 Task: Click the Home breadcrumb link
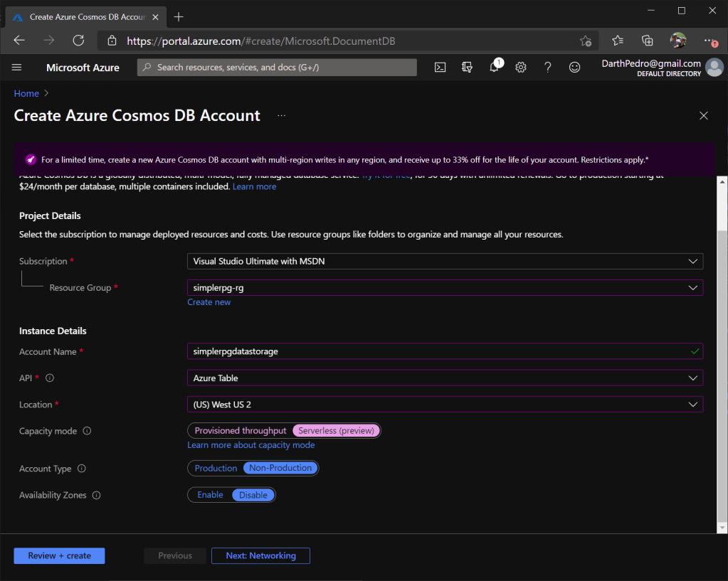tap(26, 93)
